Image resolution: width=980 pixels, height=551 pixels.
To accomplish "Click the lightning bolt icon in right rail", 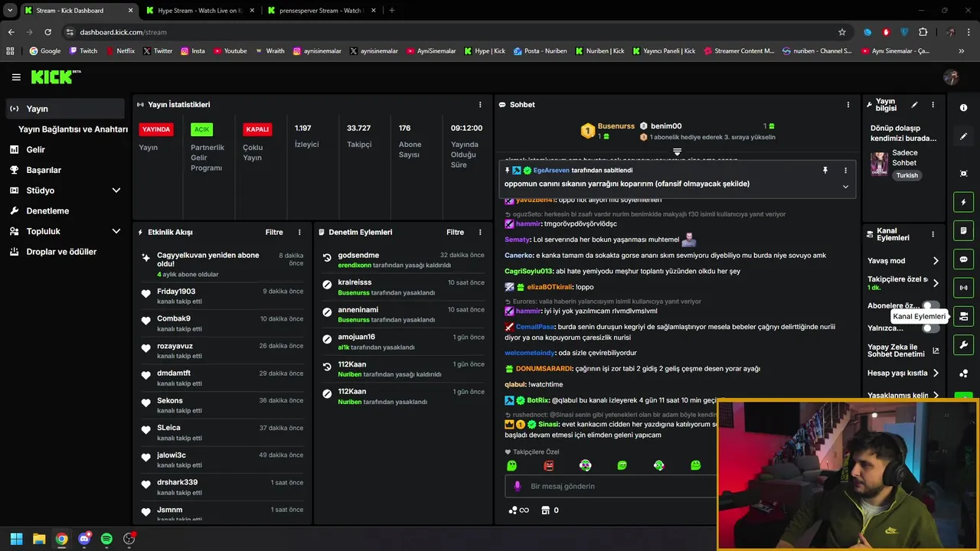I will 963,202.
